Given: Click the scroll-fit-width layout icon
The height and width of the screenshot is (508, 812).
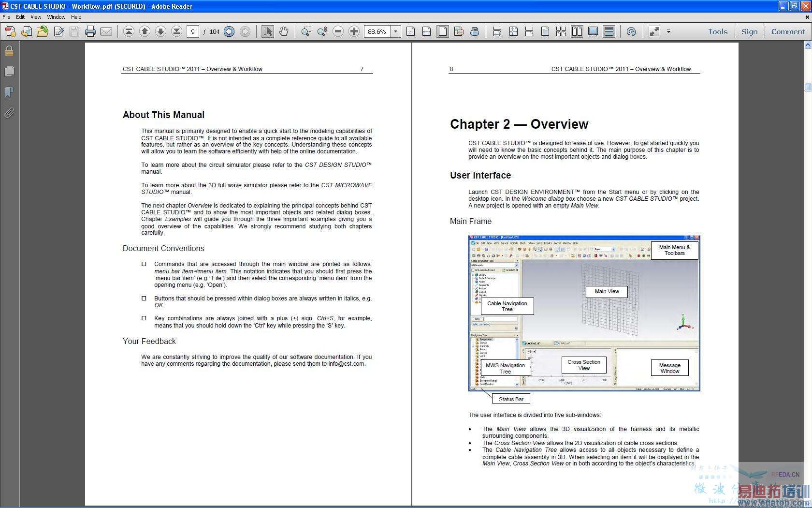Looking at the screenshot, I should [x=497, y=31].
